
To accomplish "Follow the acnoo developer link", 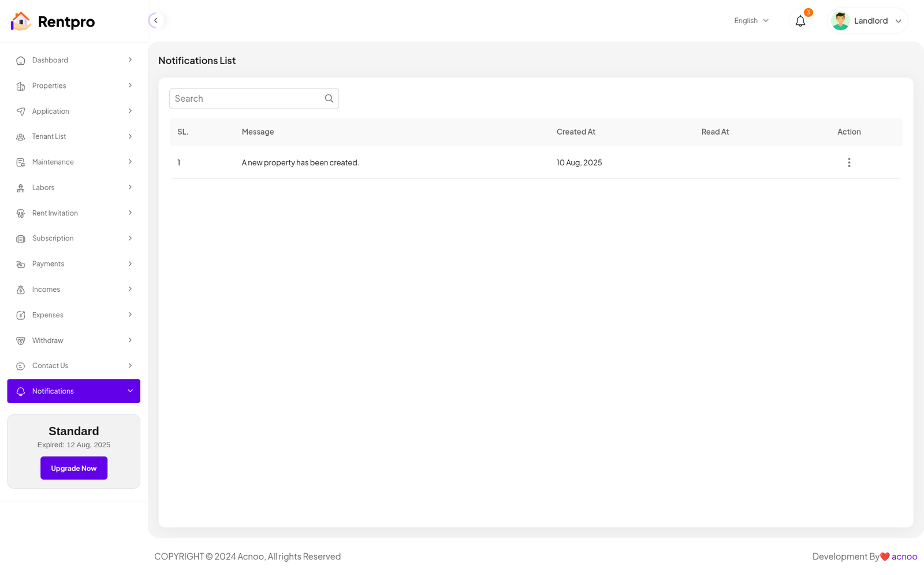I will pyautogui.click(x=904, y=557).
